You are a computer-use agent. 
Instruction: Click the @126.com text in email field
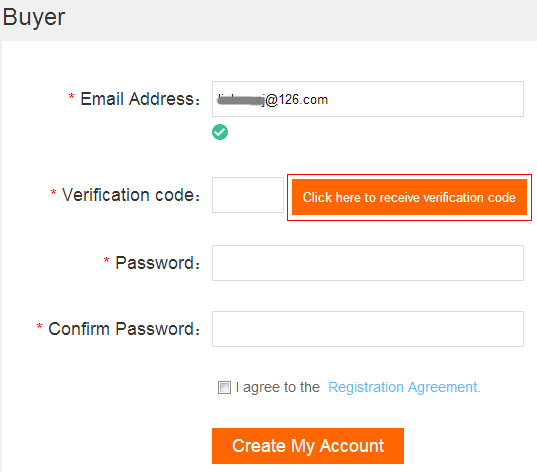click(x=297, y=100)
